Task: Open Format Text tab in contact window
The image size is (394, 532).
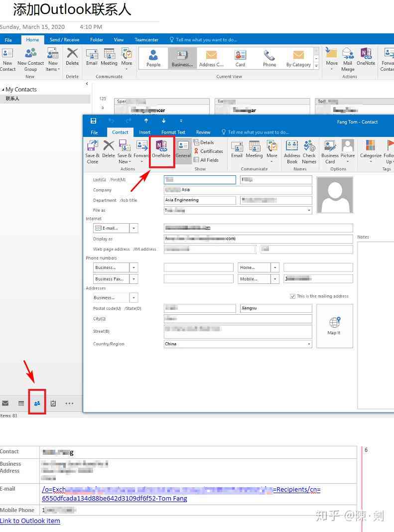Action: [x=173, y=133]
